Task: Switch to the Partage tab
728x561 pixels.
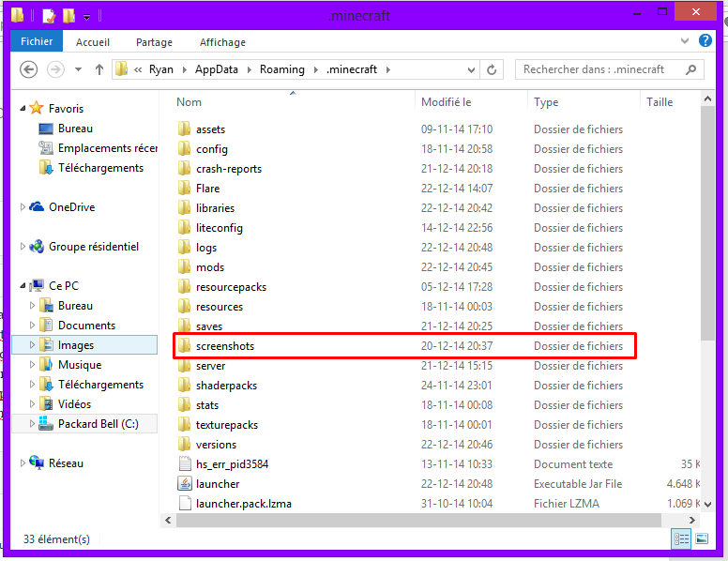Action: tap(154, 42)
